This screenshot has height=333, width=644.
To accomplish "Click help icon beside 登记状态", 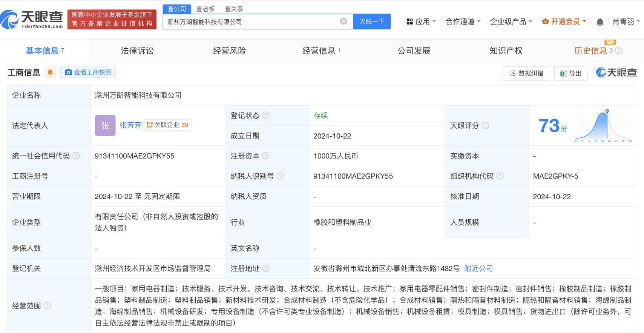I will pyautogui.click(x=266, y=116).
